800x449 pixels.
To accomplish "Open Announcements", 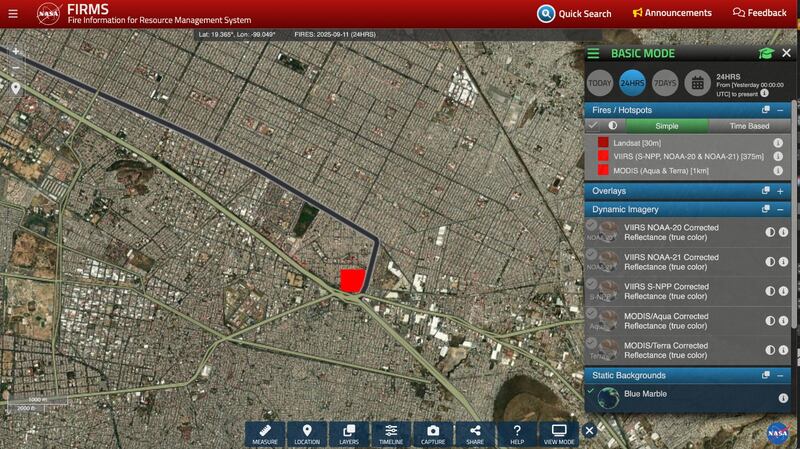I will (x=672, y=13).
